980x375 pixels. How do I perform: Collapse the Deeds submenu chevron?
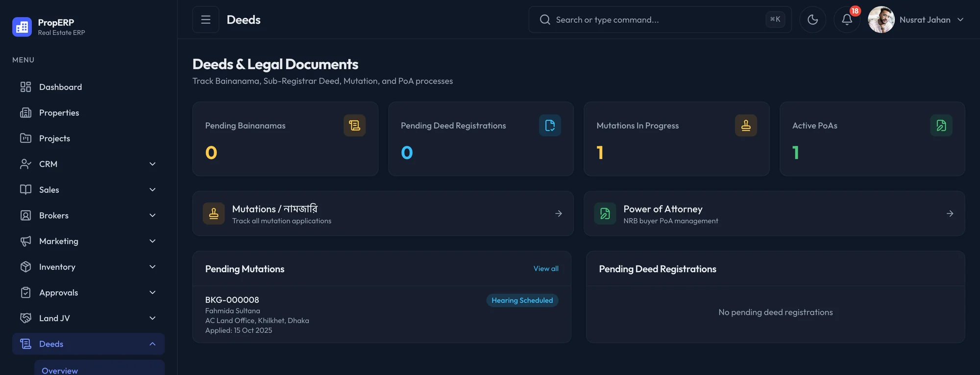coord(152,344)
